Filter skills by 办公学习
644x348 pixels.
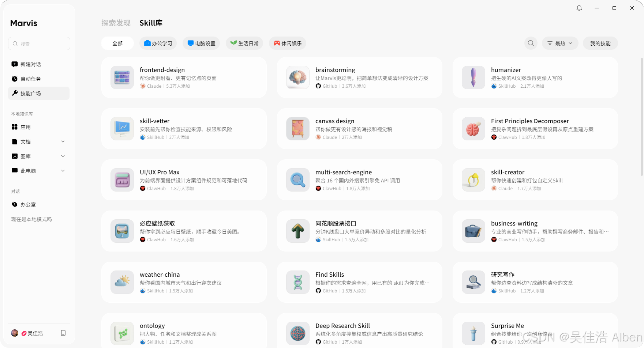point(158,43)
